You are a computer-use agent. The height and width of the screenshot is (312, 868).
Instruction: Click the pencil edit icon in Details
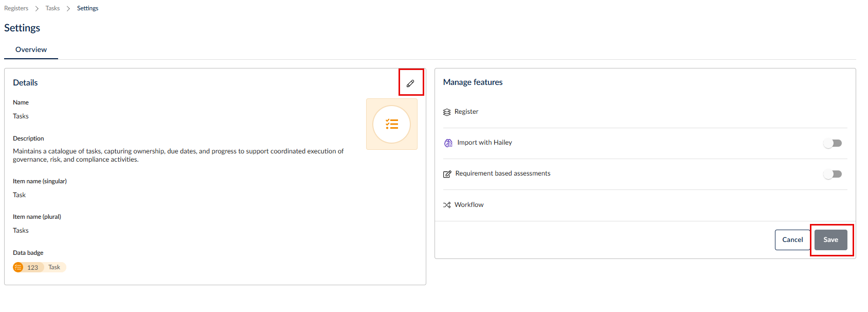pos(410,83)
